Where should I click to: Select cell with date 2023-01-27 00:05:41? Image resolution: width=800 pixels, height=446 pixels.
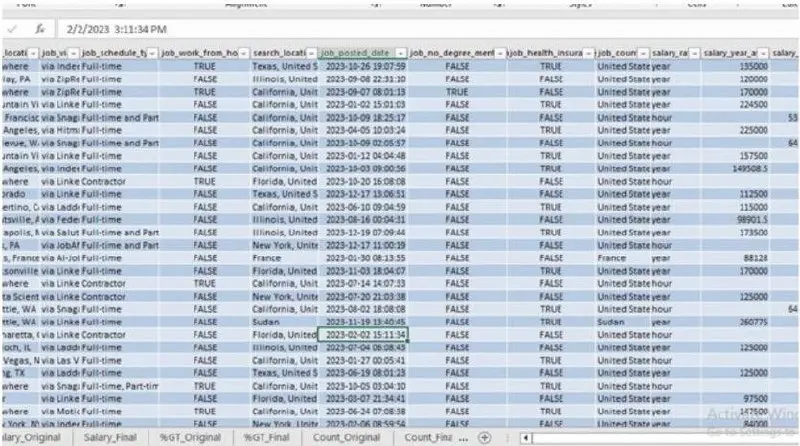(x=363, y=360)
